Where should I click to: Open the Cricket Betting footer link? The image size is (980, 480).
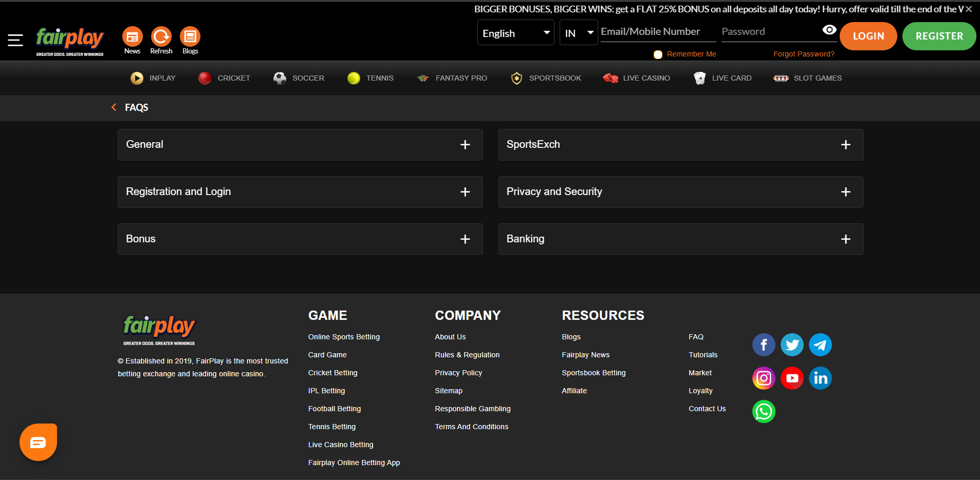(x=332, y=373)
